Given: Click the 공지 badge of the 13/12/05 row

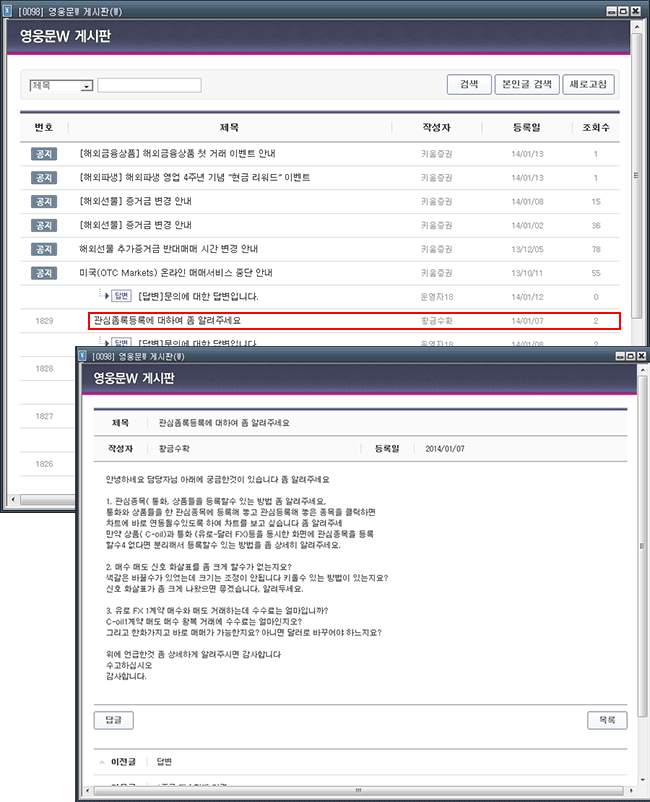Looking at the screenshot, I should point(44,249).
